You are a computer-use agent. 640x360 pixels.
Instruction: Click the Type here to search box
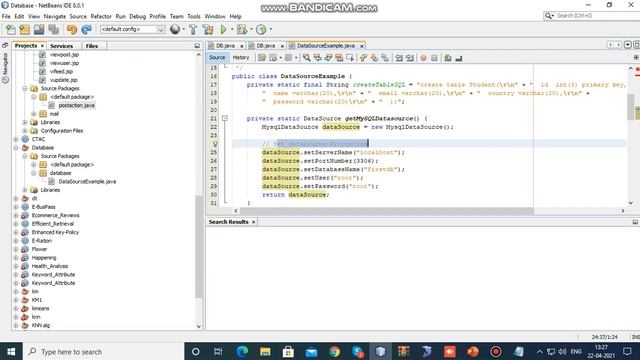pos(103,351)
